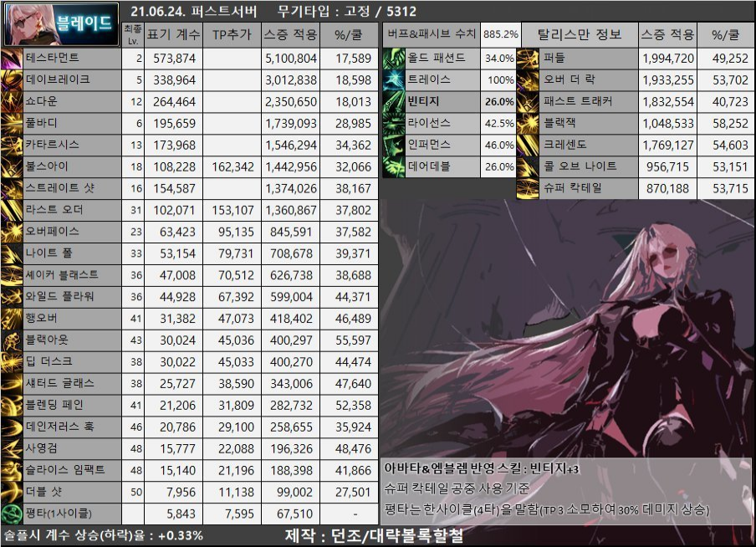Click the 풀바디 skill icon
Image resolution: width=756 pixels, height=547 pixels.
tap(12, 124)
